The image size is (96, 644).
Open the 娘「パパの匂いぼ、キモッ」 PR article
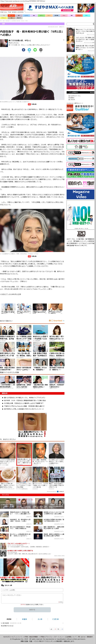pyautogui.click(x=20, y=40)
